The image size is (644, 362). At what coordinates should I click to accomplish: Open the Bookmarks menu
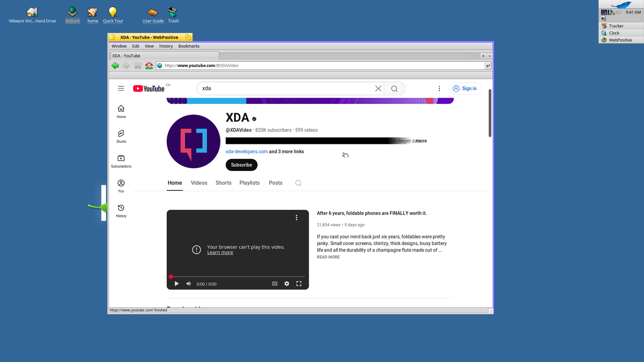[x=189, y=46]
